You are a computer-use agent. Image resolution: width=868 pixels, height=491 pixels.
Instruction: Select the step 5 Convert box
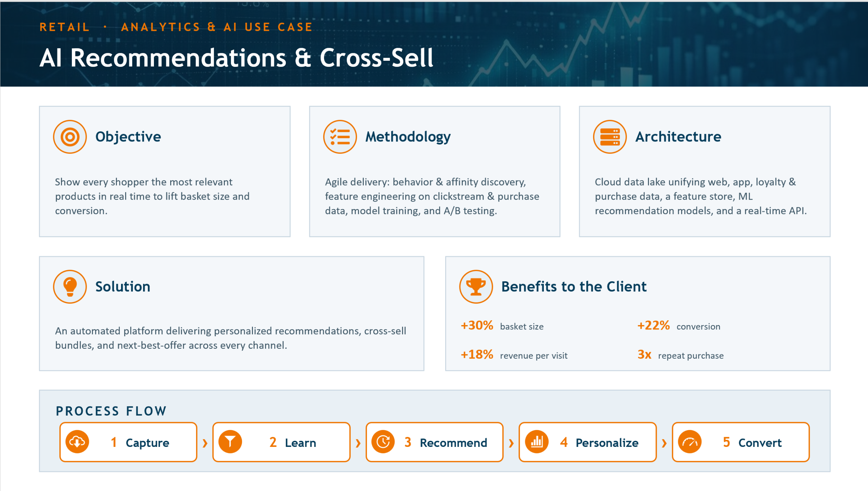click(x=741, y=442)
